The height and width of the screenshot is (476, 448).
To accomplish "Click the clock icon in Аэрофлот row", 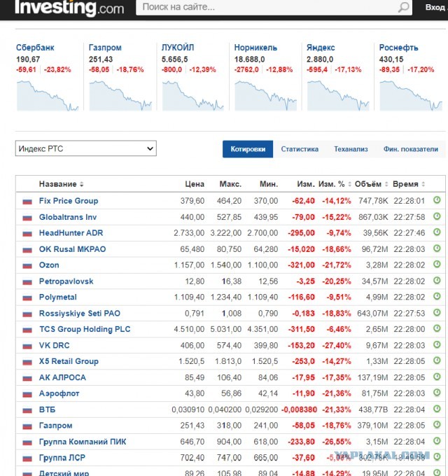I will [x=437, y=393].
